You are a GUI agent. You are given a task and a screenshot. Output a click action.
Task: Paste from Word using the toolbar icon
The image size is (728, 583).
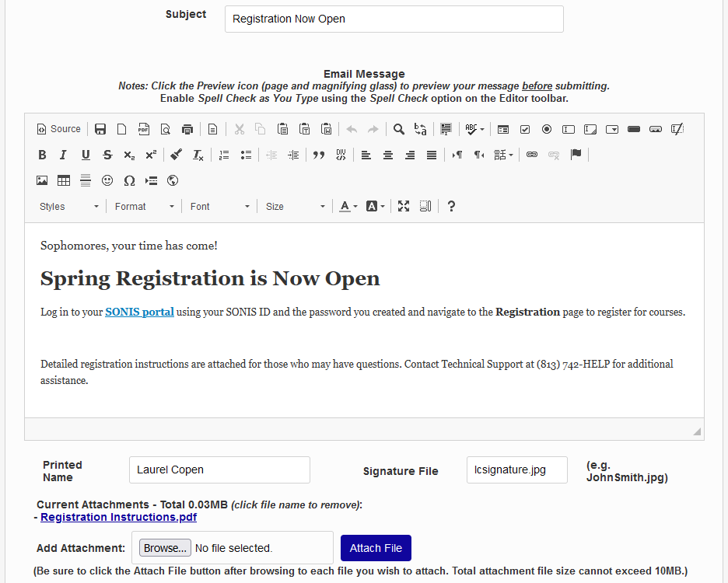click(x=326, y=128)
